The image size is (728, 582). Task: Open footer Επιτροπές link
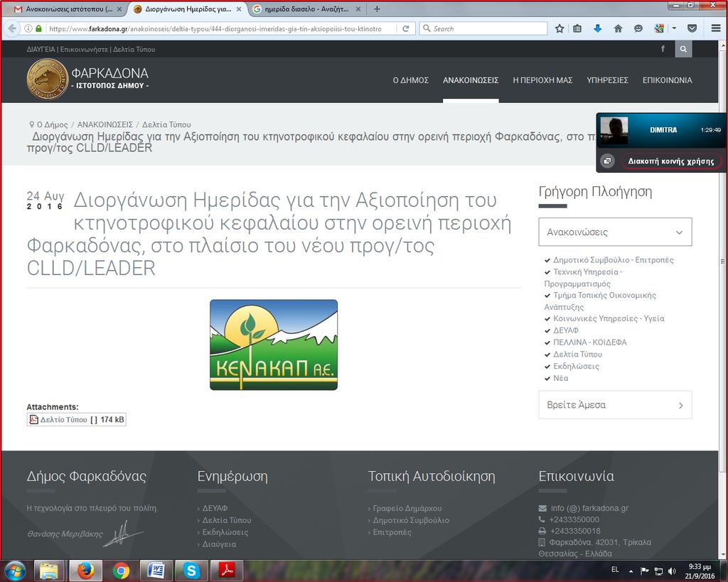tap(392, 532)
